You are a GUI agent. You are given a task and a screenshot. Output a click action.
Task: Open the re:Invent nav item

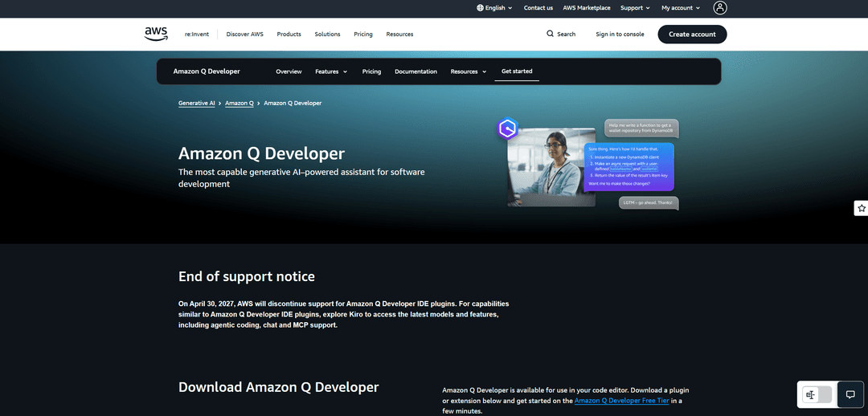197,35
